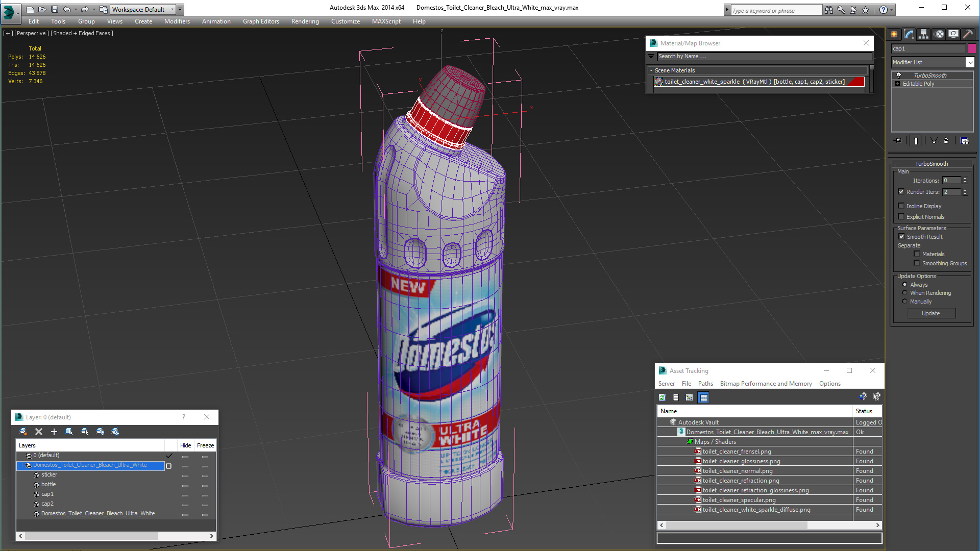Click the Undo arrow icon
The width and height of the screenshot is (980, 551).
[67, 9]
